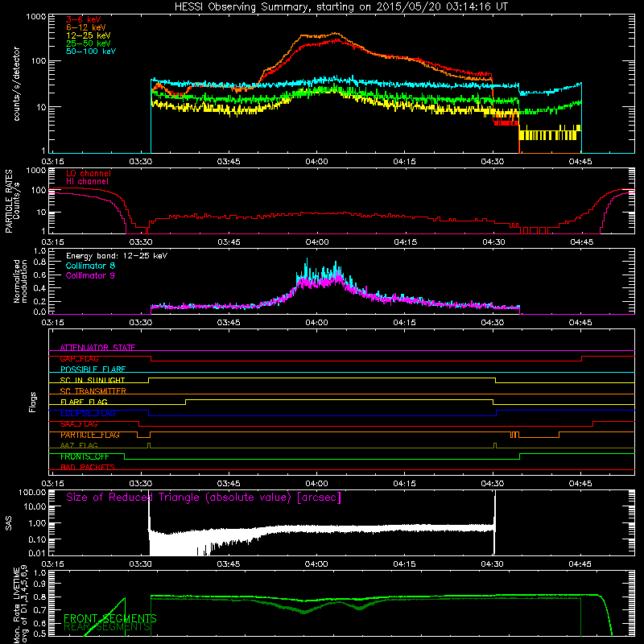The height and width of the screenshot is (644, 644).
Task: Click the '0.7' tick on the livetime axis
Action: coord(39,610)
